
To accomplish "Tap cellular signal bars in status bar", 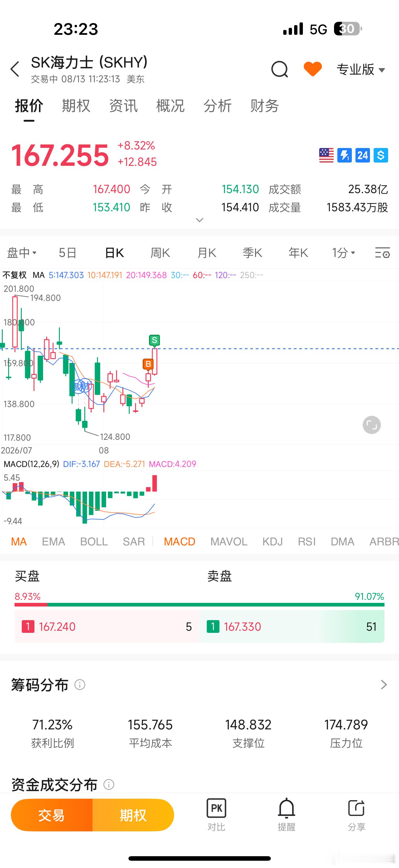I will point(293,29).
